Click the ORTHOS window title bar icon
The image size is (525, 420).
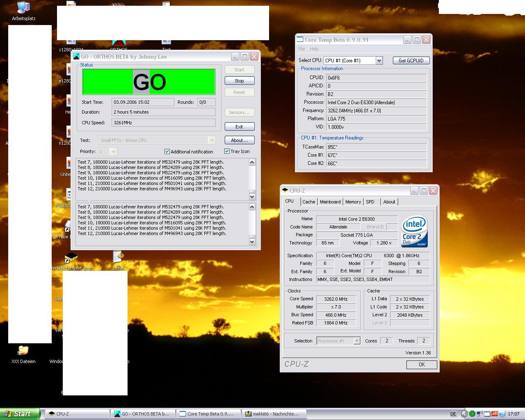point(76,57)
